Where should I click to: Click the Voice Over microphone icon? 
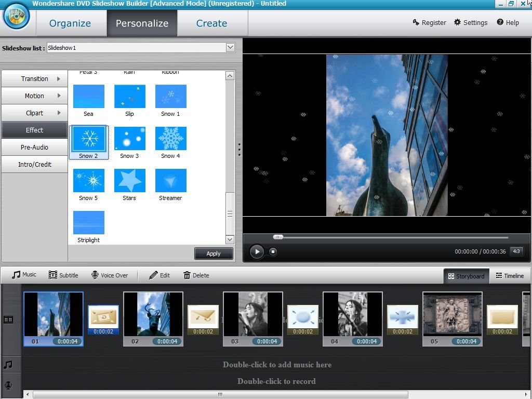click(x=96, y=274)
